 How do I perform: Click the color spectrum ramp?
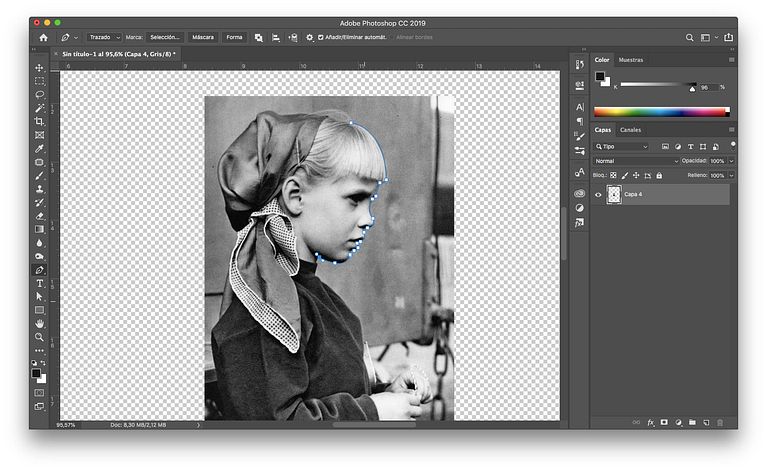click(661, 112)
